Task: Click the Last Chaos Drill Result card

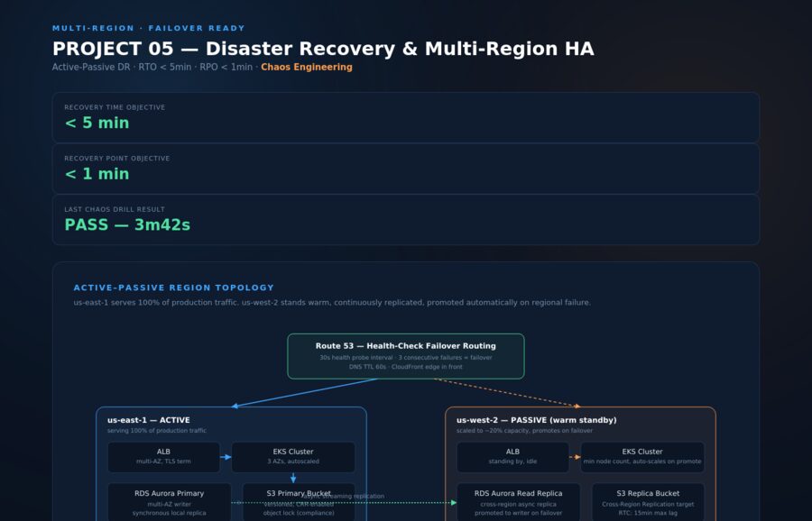Action: pyautogui.click(x=405, y=219)
